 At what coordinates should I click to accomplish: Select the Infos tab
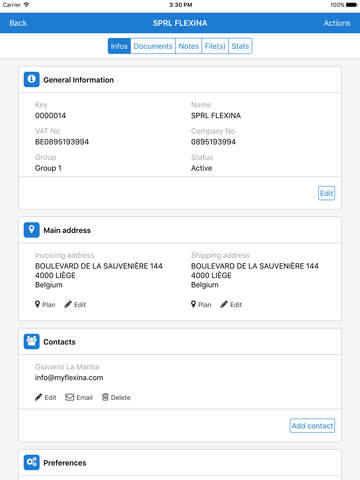tap(119, 46)
